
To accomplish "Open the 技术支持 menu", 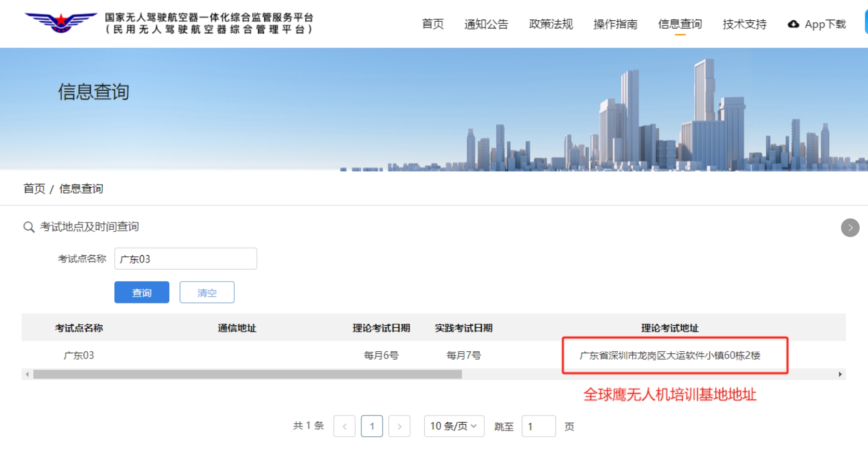I will click(744, 24).
